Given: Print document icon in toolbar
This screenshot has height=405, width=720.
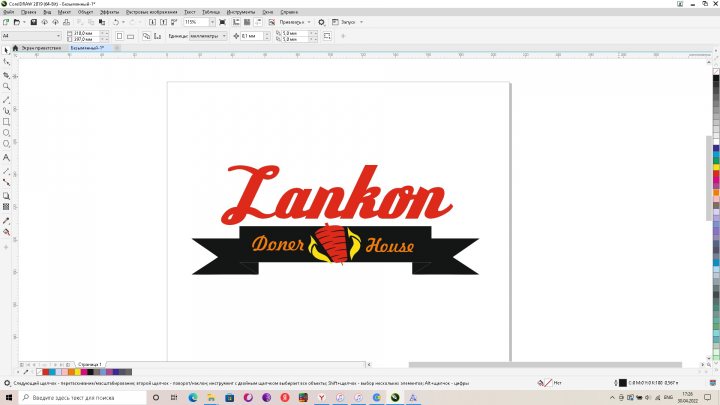Looking at the screenshot, I should pos(67,22).
